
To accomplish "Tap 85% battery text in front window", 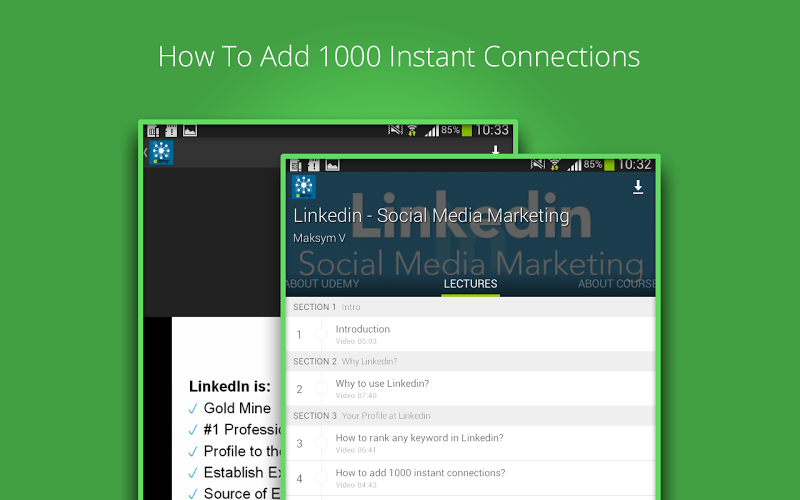I will 593,164.
